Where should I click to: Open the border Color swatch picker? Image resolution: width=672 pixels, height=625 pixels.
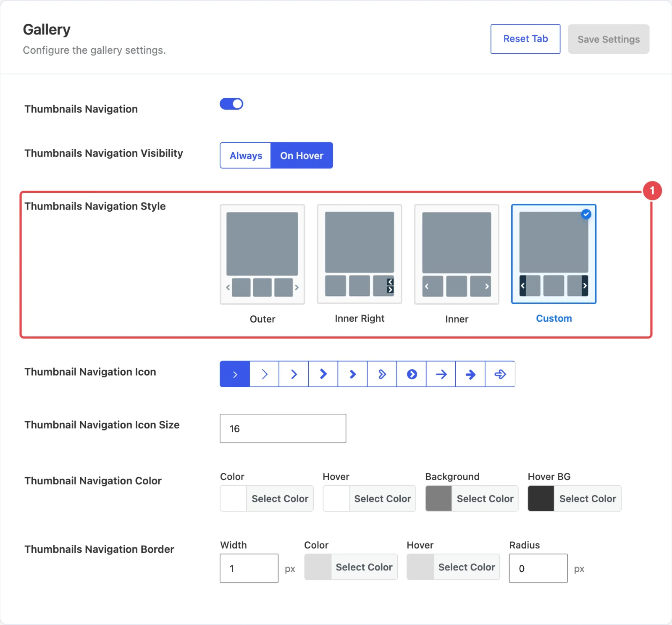[318, 567]
